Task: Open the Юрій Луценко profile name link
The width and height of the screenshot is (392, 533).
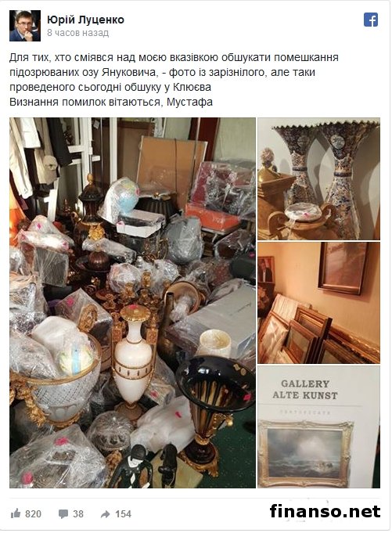Action: tap(85, 20)
